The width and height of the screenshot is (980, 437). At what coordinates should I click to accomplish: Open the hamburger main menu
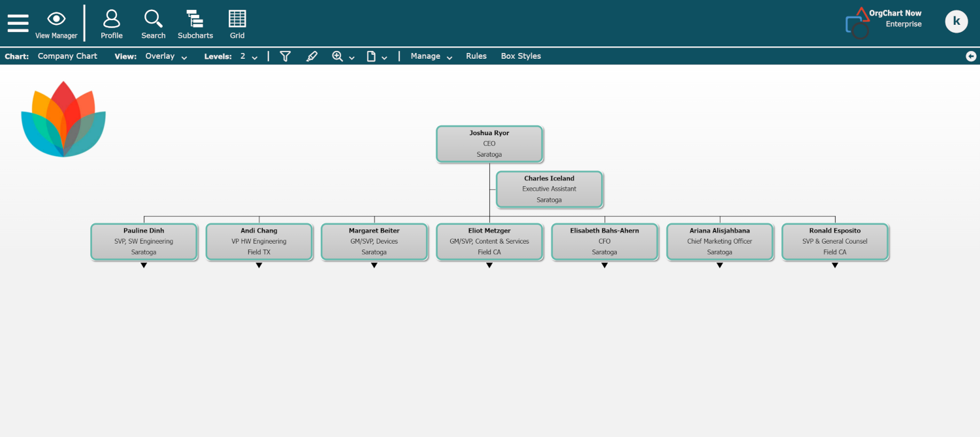[18, 23]
